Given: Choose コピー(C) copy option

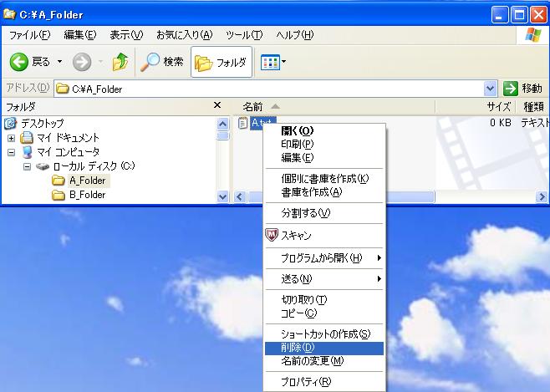Looking at the screenshot, I should point(324,313).
